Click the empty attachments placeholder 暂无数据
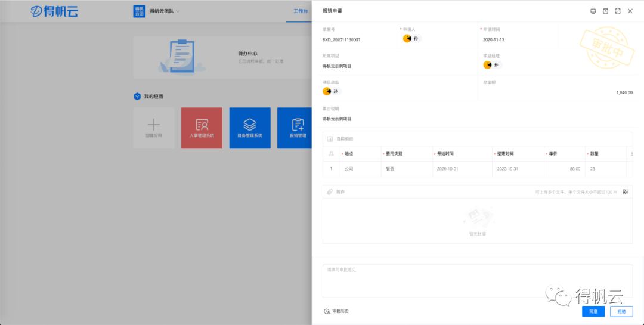The width and height of the screenshot is (644, 325). tap(477, 221)
